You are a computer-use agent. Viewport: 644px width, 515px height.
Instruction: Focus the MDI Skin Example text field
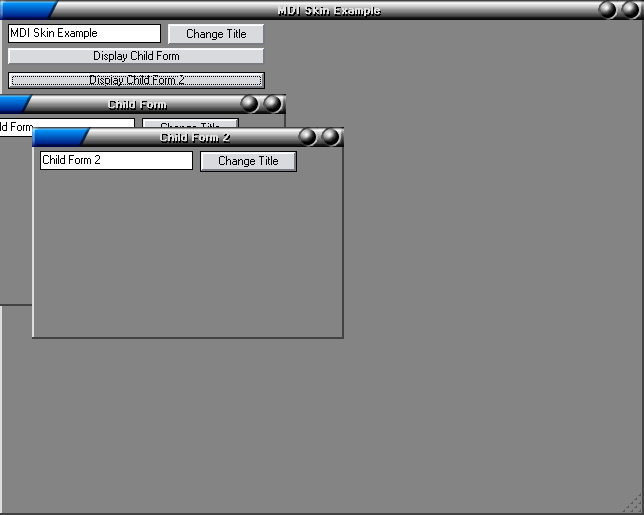coord(84,33)
